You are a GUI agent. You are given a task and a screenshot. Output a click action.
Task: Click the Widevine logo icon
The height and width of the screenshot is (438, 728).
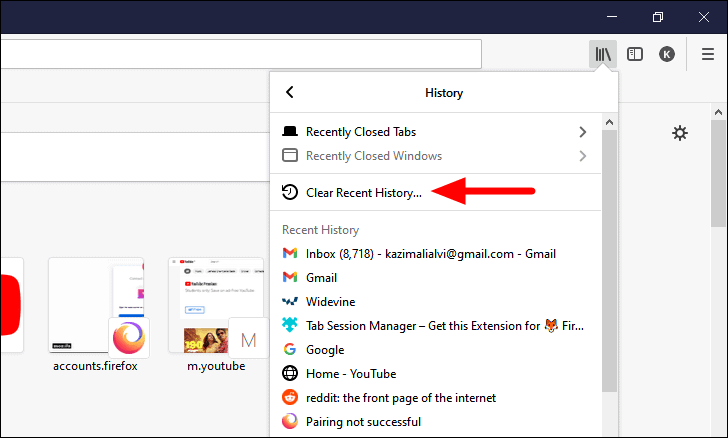[x=290, y=301]
